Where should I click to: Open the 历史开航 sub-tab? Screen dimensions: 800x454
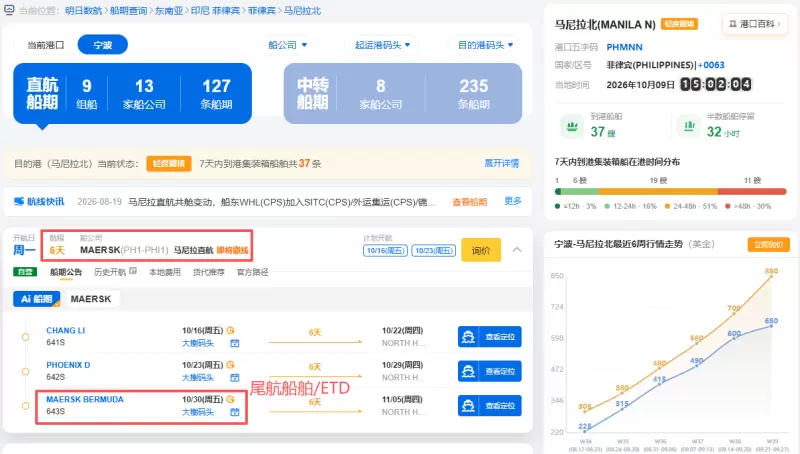[110, 272]
